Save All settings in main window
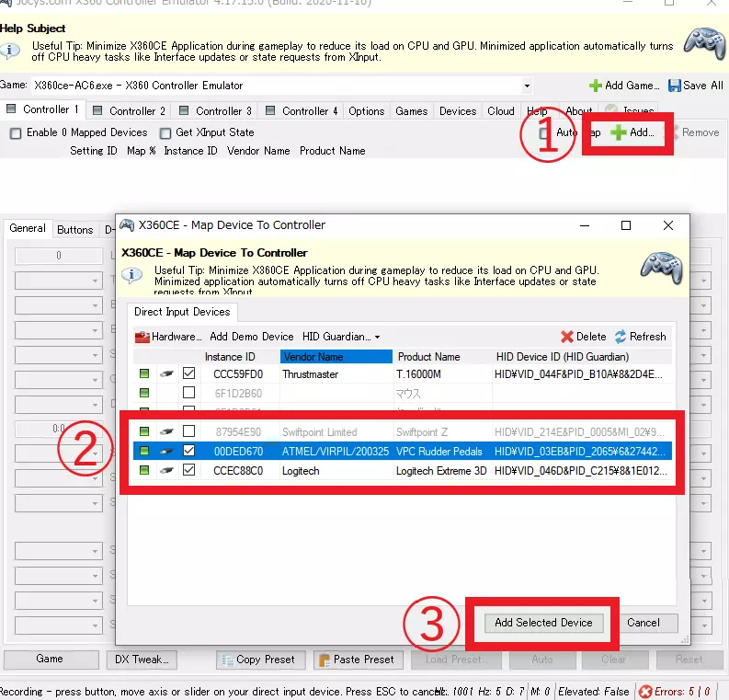This screenshot has width=729, height=700. click(696, 86)
